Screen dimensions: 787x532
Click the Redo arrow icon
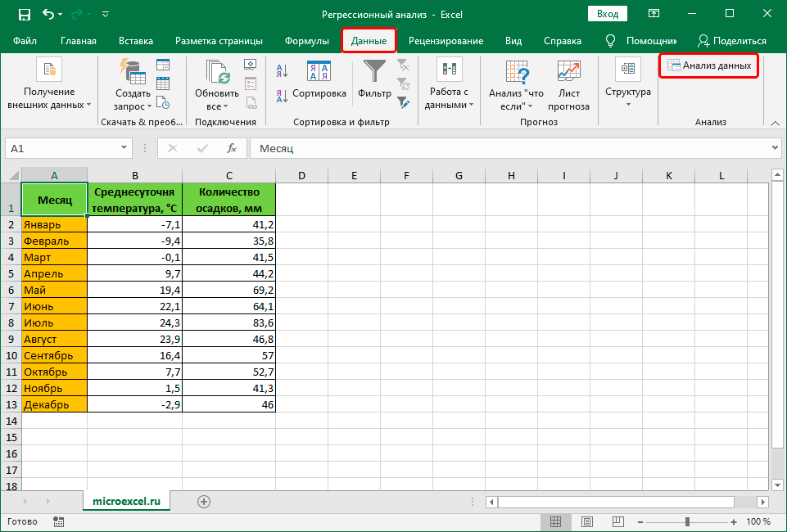click(77, 15)
